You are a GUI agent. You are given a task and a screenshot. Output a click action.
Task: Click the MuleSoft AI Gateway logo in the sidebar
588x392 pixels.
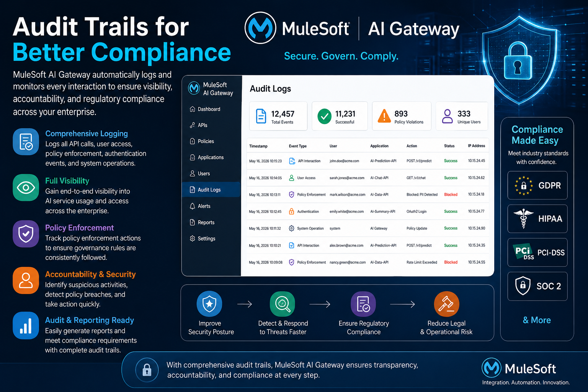tap(194, 88)
